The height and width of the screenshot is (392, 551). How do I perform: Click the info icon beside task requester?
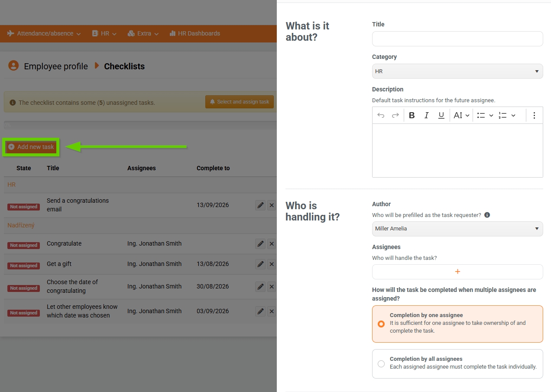[487, 215]
